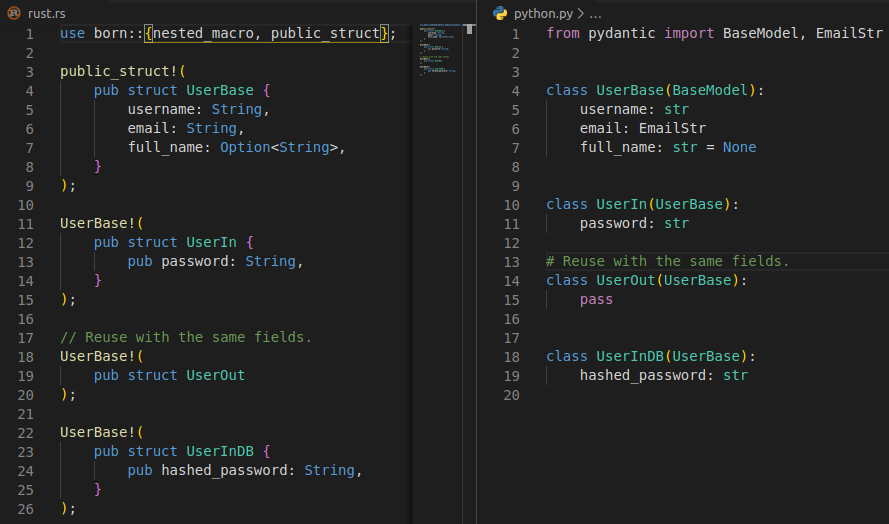Click 'UserBase!(' on rust line 11
The width and height of the screenshot is (889, 524).
click(102, 223)
